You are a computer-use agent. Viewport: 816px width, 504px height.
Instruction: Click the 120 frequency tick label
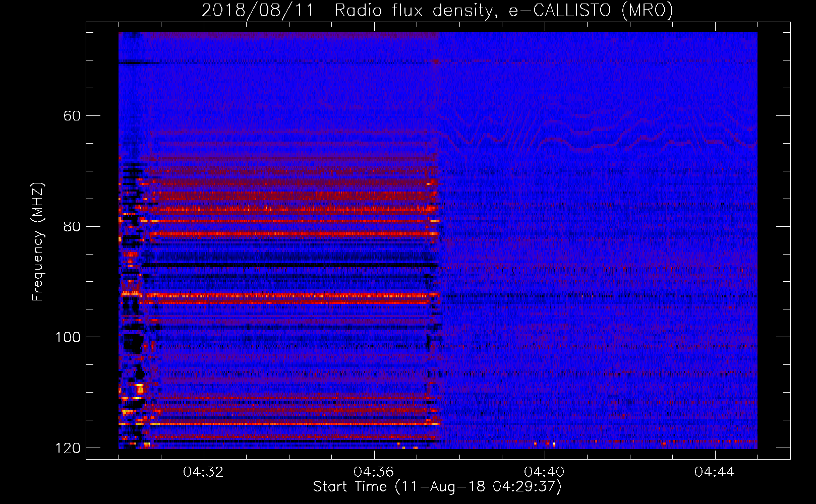pyautogui.click(x=68, y=448)
